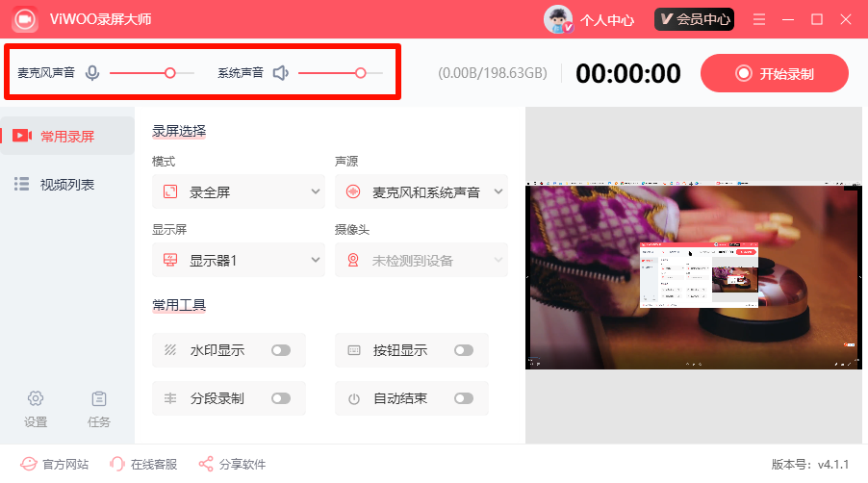Open the 摄像头 未检测到设备 dropdown
The image size is (868, 483).
point(421,260)
